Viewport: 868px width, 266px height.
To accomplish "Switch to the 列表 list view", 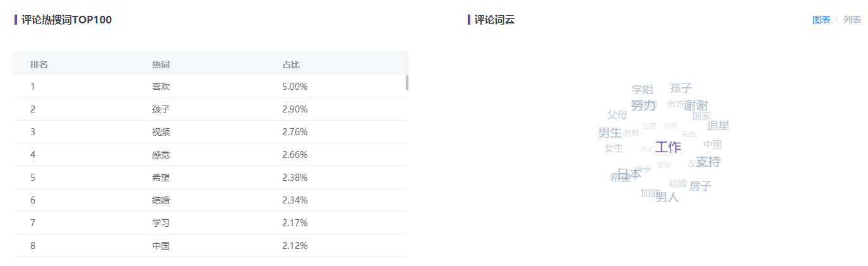I will coord(852,20).
